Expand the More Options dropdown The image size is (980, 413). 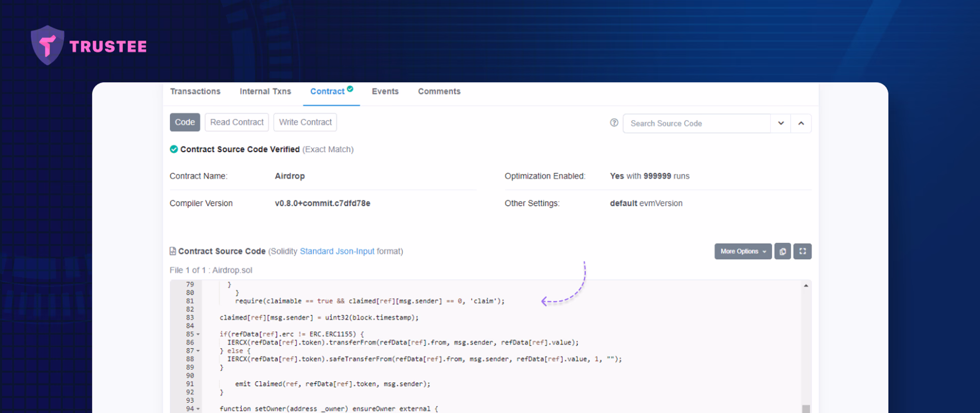tap(743, 251)
